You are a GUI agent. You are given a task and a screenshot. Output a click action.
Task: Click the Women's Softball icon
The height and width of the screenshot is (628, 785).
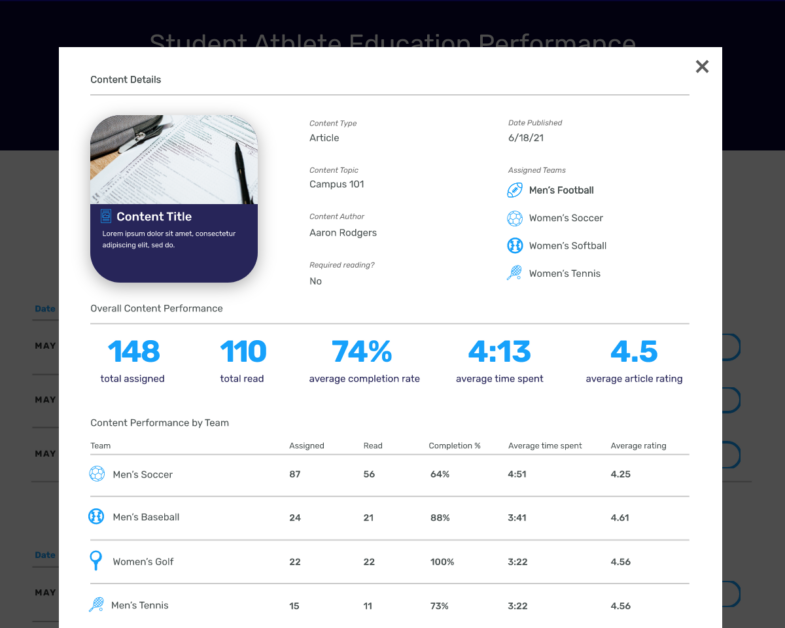(515, 246)
